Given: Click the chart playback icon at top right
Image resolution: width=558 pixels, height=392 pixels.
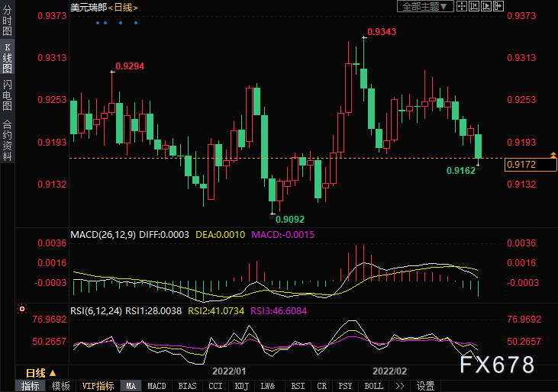Looking at the screenshot, I should point(487,6).
